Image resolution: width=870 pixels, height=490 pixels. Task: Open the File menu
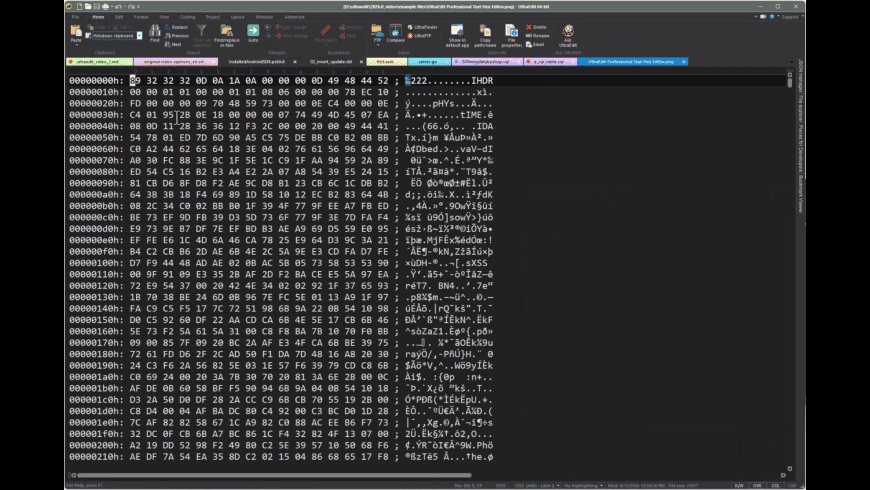[x=75, y=17]
